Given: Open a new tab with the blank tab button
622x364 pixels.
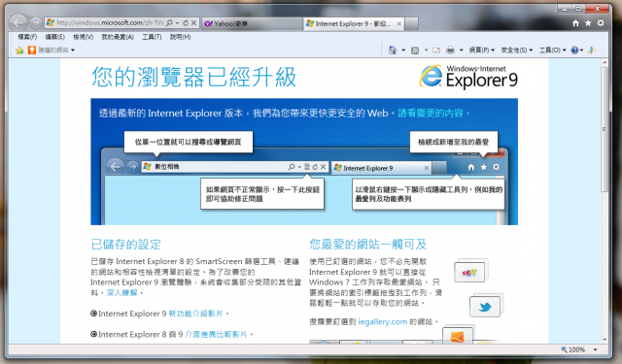Looking at the screenshot, I should (412, 23).
